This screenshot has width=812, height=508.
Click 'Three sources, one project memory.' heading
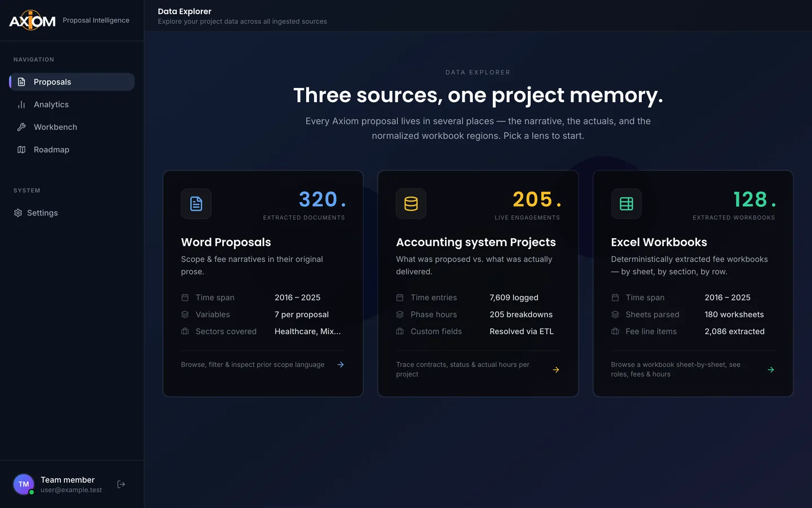point(478,95)
